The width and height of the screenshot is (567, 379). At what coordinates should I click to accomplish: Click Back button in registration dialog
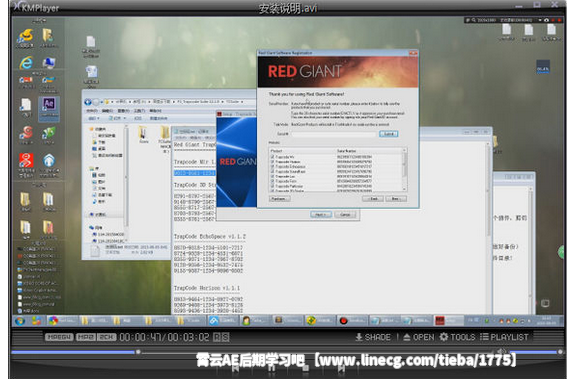[372, 199]
